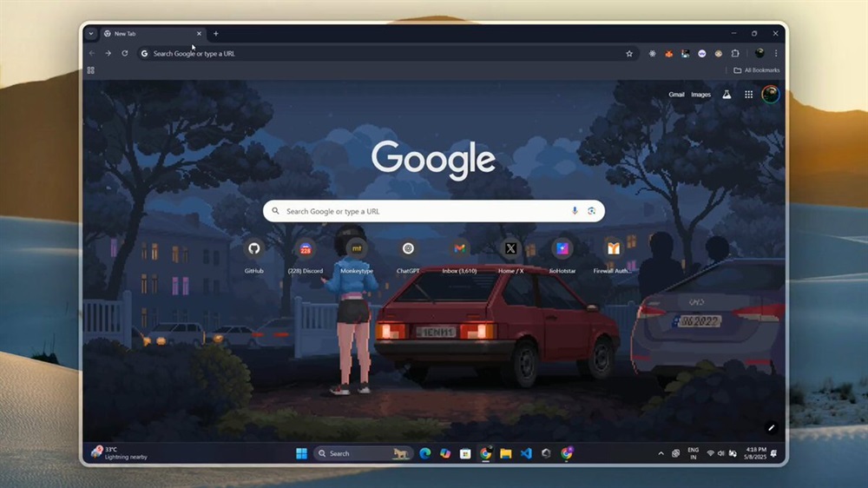This screenshot has height=488, width=868.
Task: Open the Google apps grid
Action: (x=748, y=95)
